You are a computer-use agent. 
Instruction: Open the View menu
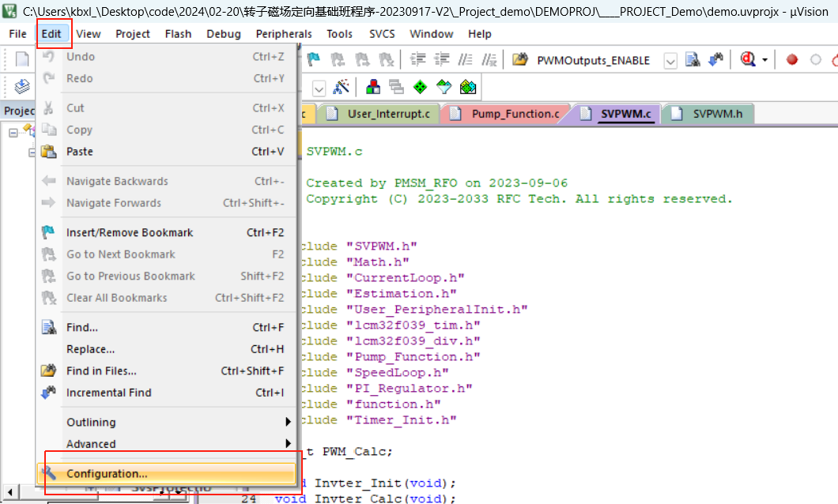[x=89, y=34]
